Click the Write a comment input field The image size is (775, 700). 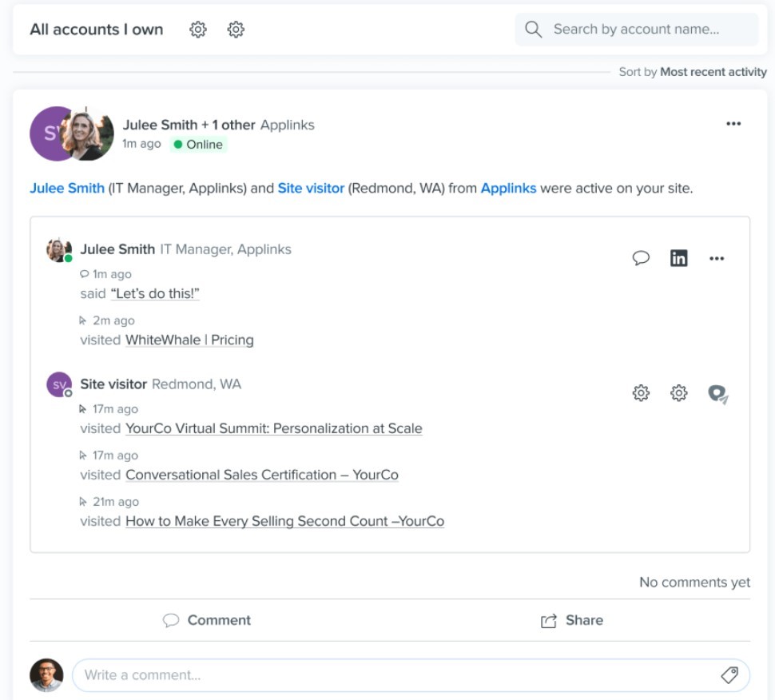[391, 675]
